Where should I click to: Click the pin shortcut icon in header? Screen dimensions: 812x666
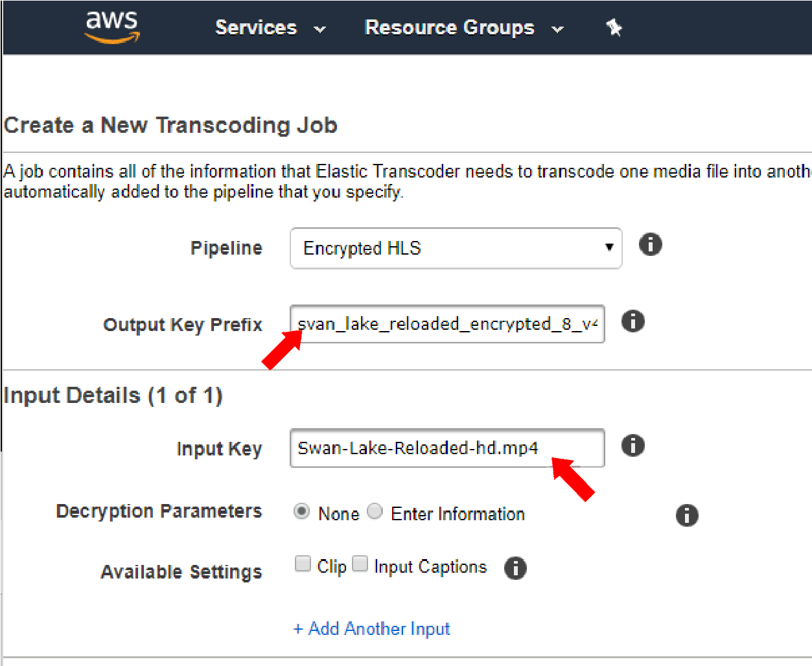pyautogui.click(x=614, y=27)
